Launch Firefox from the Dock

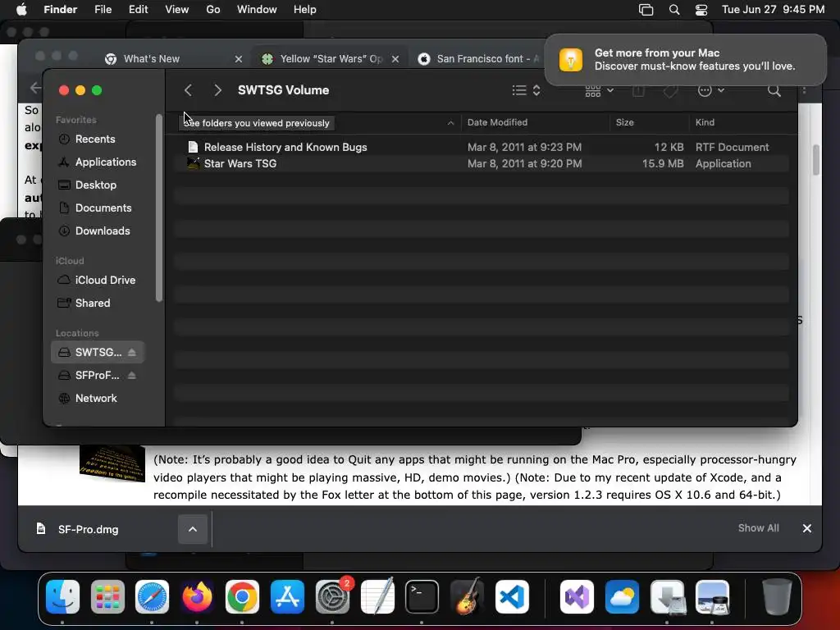click(197, 597)
